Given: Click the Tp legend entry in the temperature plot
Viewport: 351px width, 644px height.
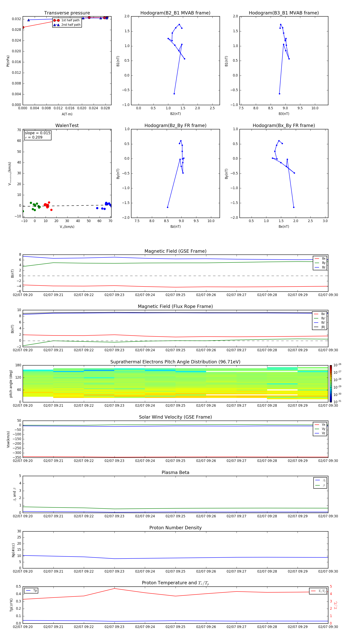Looking at the screenshot, I should pyautogui.click(x=31, y=591).
